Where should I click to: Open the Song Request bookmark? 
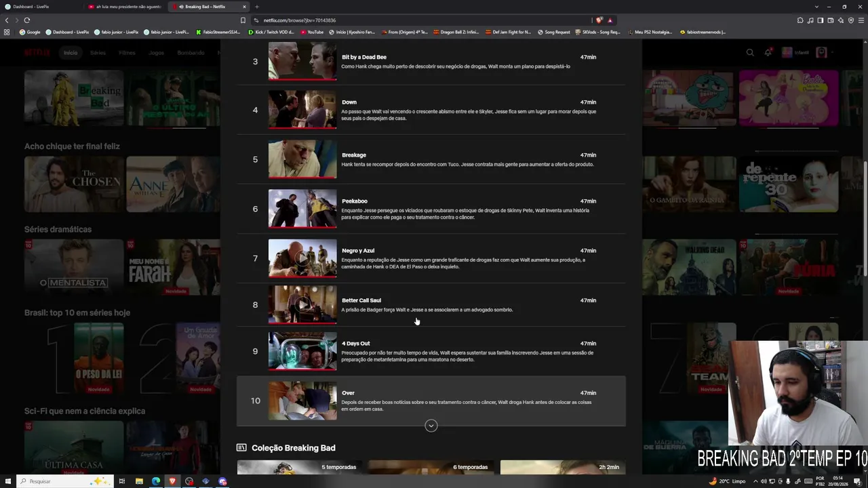[554, 32]
